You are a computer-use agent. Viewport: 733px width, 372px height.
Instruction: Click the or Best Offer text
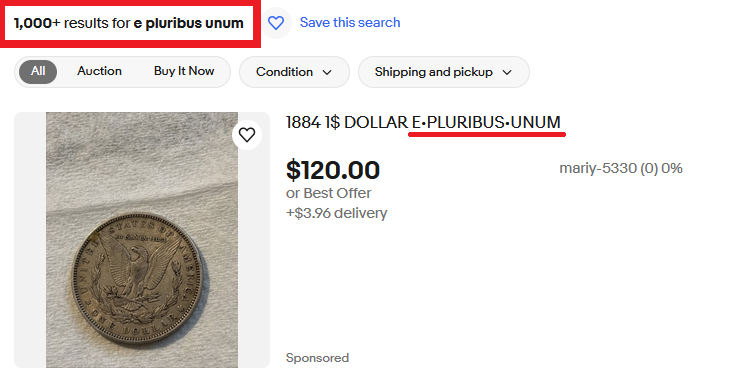coord(329,193)
